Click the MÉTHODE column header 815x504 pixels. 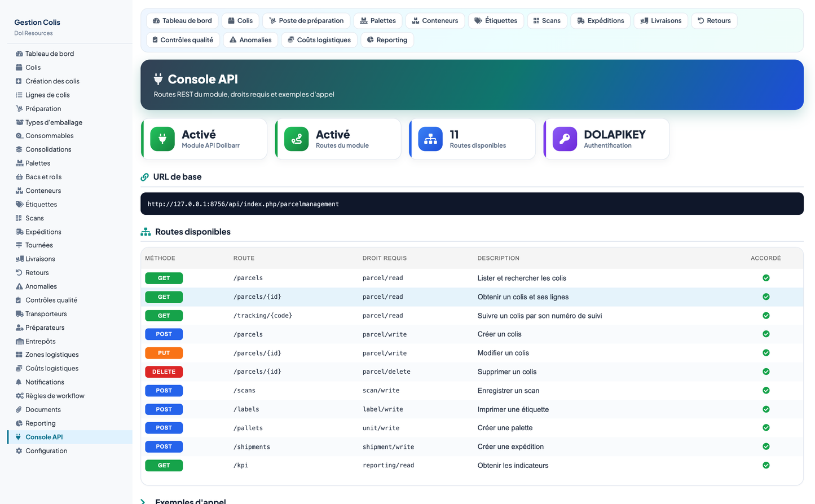pos(160,258)
